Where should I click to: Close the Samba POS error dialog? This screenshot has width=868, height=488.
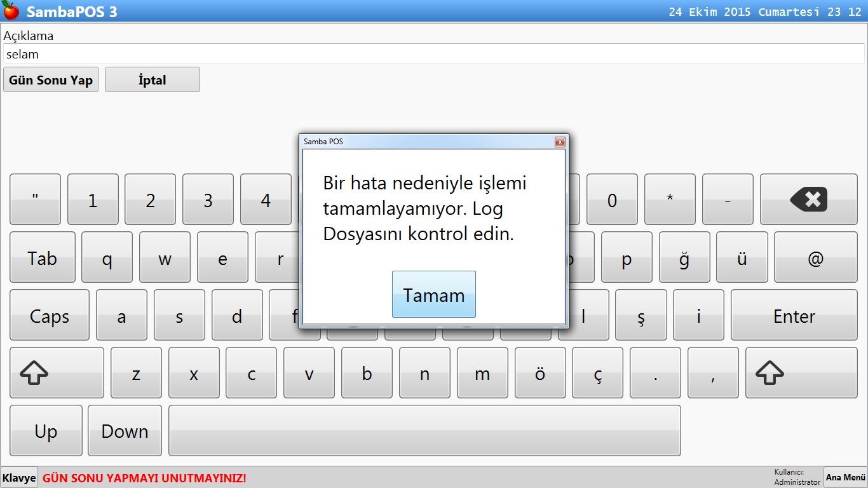[559, 142]
